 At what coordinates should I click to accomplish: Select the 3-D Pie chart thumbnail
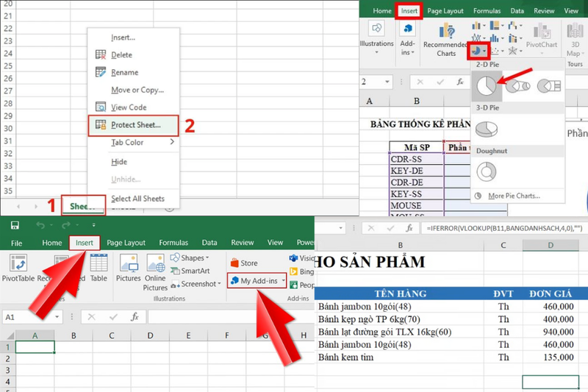coord(487,129)
